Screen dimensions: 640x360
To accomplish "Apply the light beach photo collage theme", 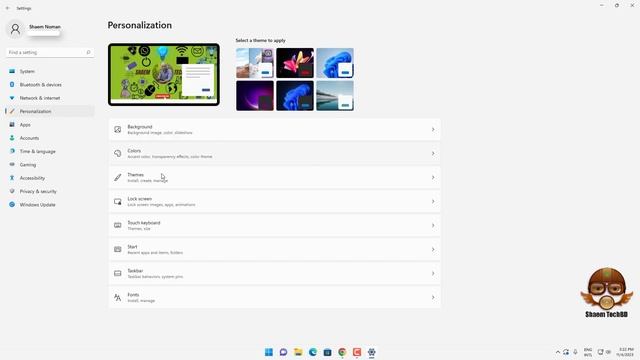I will coord(255,63).
